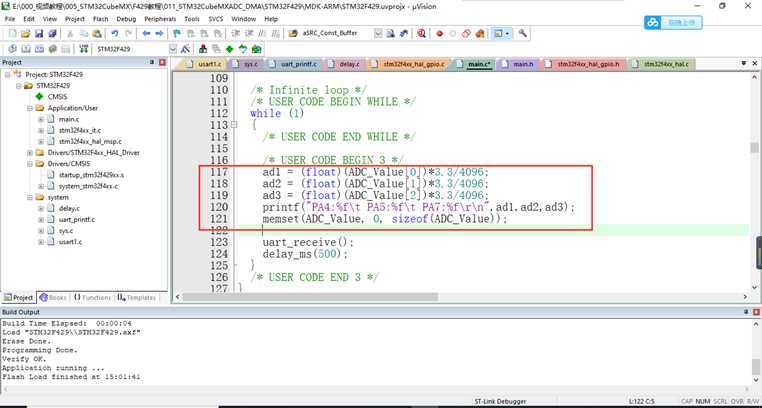
Task: Switch to the Books panel tab
Action: [x=53, y=297]
